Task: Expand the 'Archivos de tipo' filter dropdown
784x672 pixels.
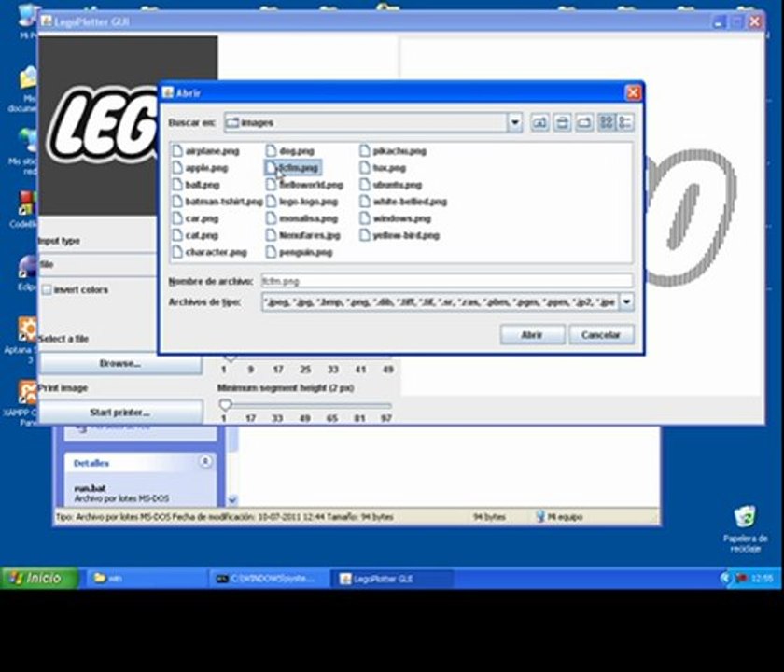Action: 626,302
